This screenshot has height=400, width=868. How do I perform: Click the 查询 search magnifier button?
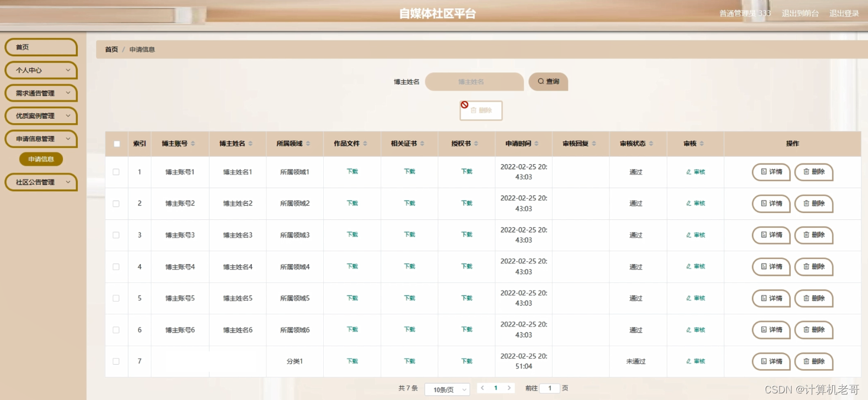point(548,82)
